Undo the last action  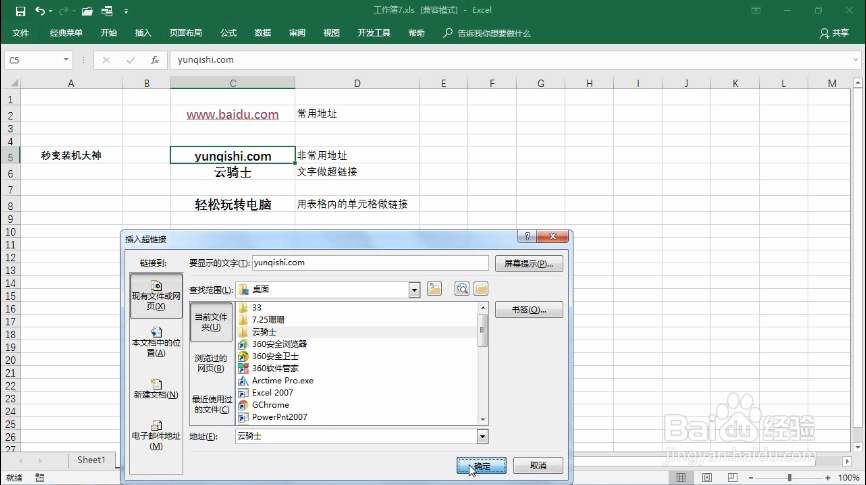(x=39, y=10)
